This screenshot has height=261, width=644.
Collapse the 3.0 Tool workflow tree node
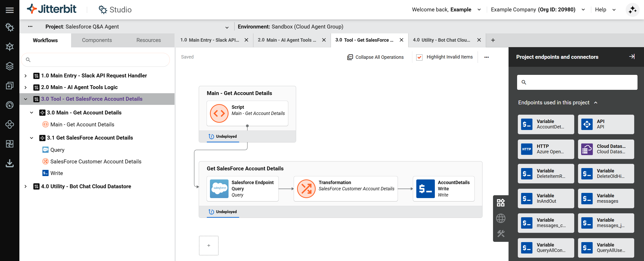point(26,99)
